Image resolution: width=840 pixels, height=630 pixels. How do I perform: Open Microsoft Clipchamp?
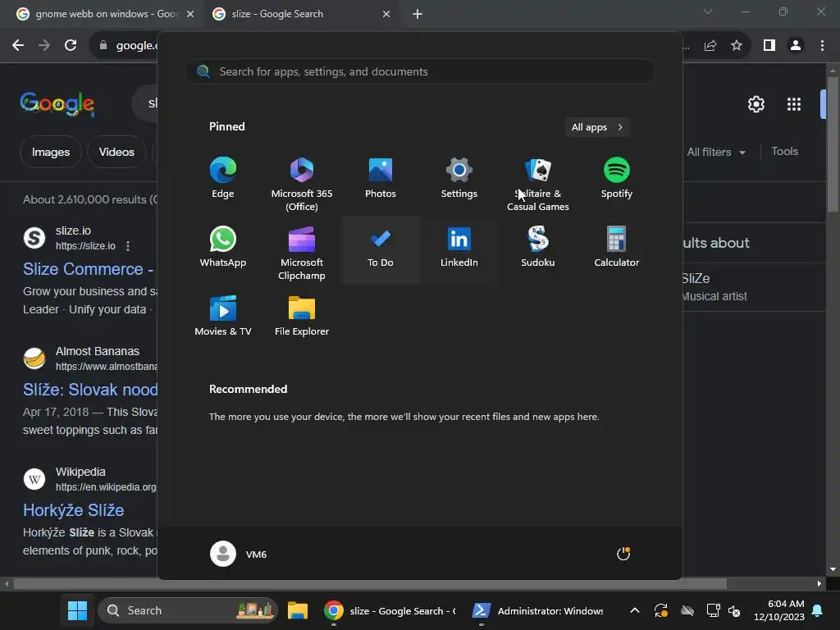(x=302, y=253)
